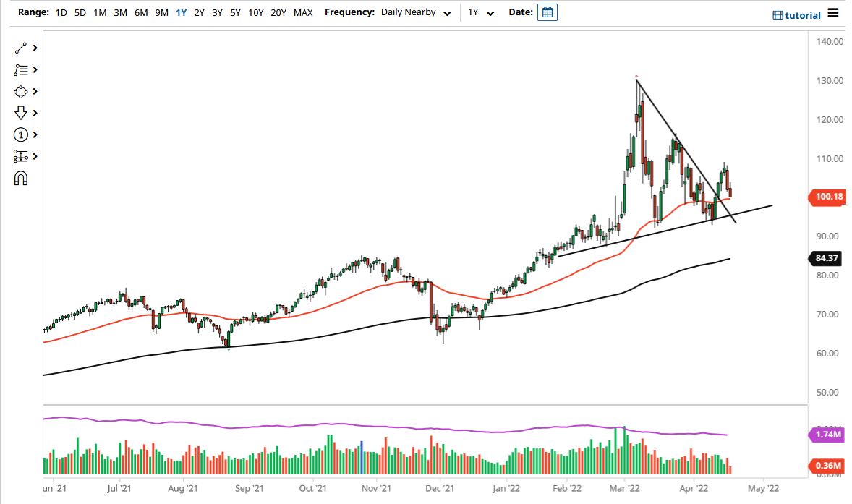Image resolution: width=852 pixels, height=504 pixels.
Task: Select the shapes drawing tool
Action: coord(21,91)
